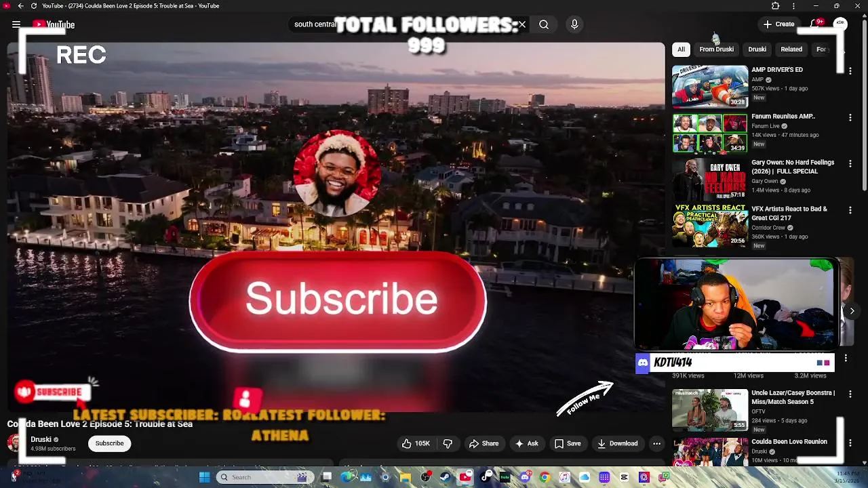Viewport: 868px width, 488px height.
Task: Open 'Fanum Reunites AMP..' title
Action: 783,117
